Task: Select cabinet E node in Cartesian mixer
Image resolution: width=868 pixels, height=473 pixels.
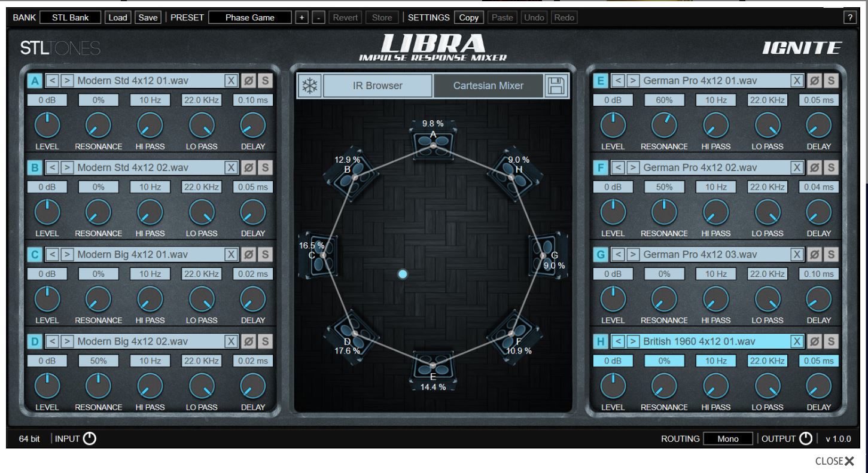Action: click(x=433, y=366)
